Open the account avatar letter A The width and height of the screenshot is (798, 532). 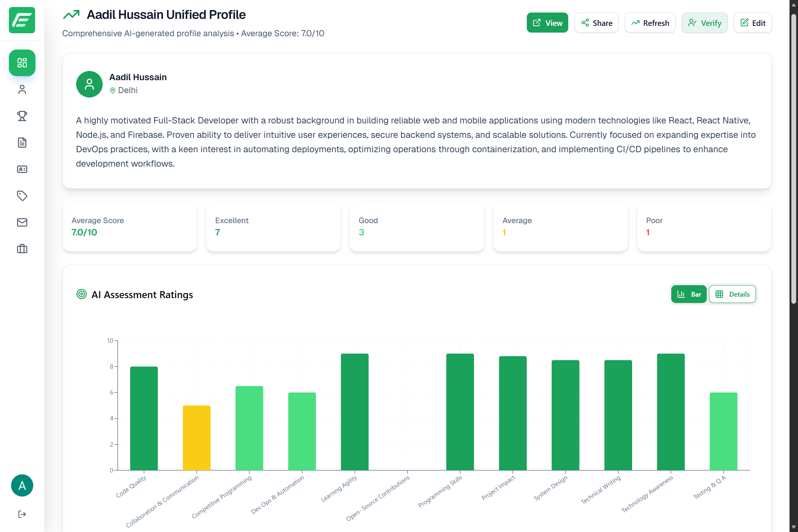tap(22, 485)
